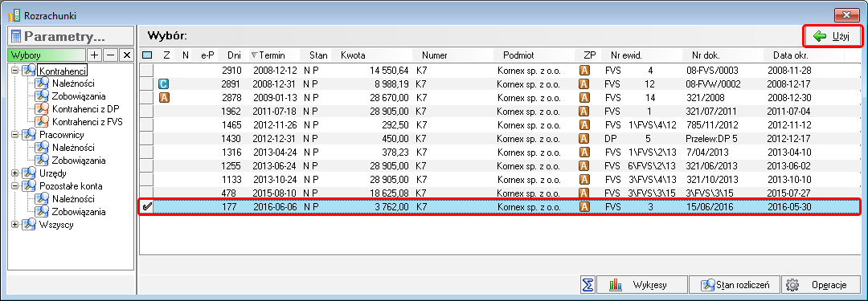Toggle select-all box in table header

coord(147,55)
